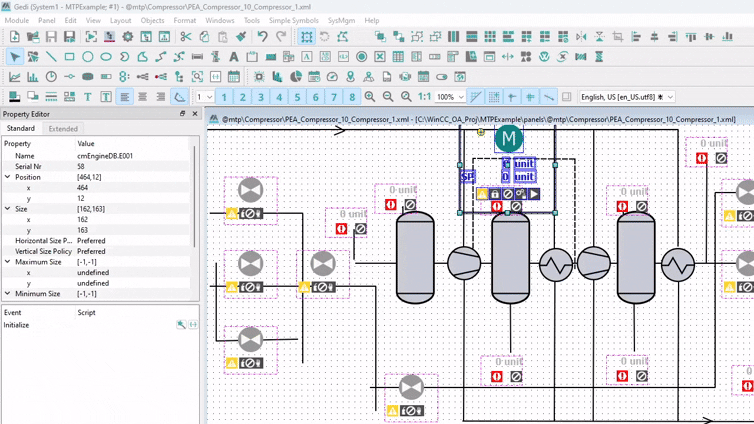Open the Panel menu
Image resolution: width=754 pixels, height=424 pixels.
click(x=47, y=20)
